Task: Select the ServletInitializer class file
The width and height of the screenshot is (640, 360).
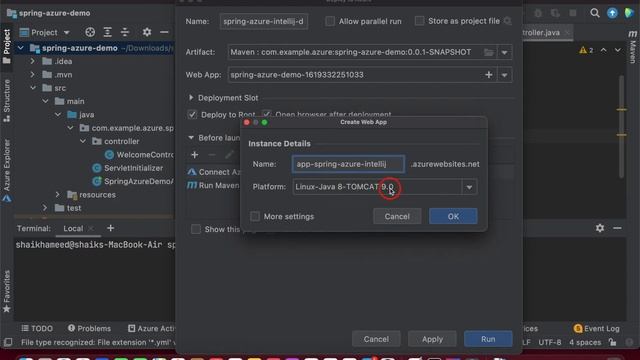Action: point(128,168)
